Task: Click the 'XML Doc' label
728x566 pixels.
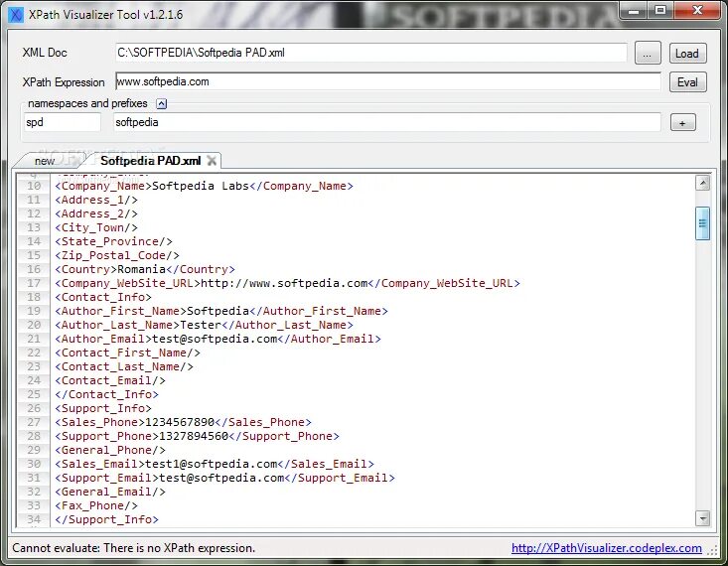Action: click(x=45, y=53)
